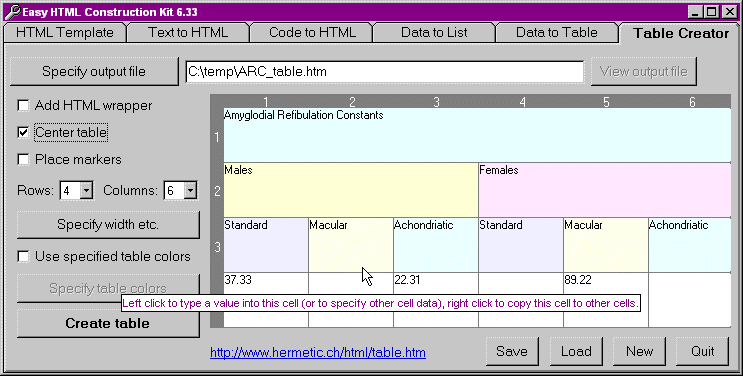The height and width of the screenshot is (376, 743).
Task: Click the Load button
Action: tap(576, 351)
